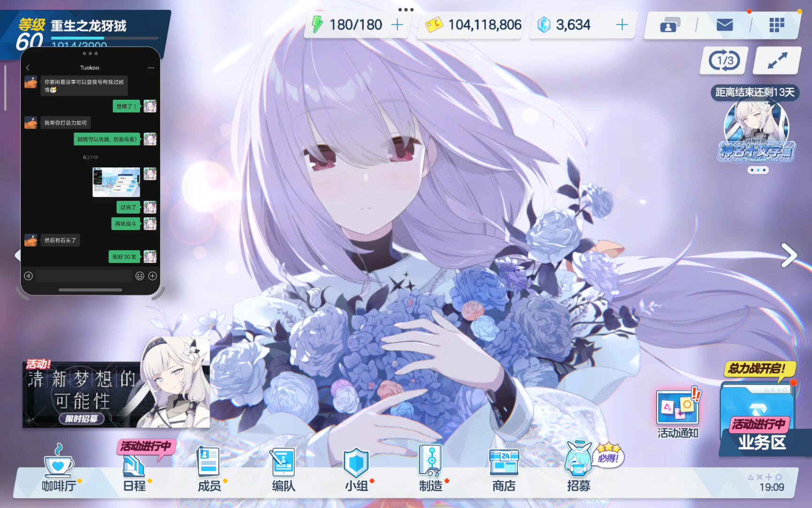The image size is (812, 508).
Task: Click the event banner page indicator dots
Action: (758, 170)
